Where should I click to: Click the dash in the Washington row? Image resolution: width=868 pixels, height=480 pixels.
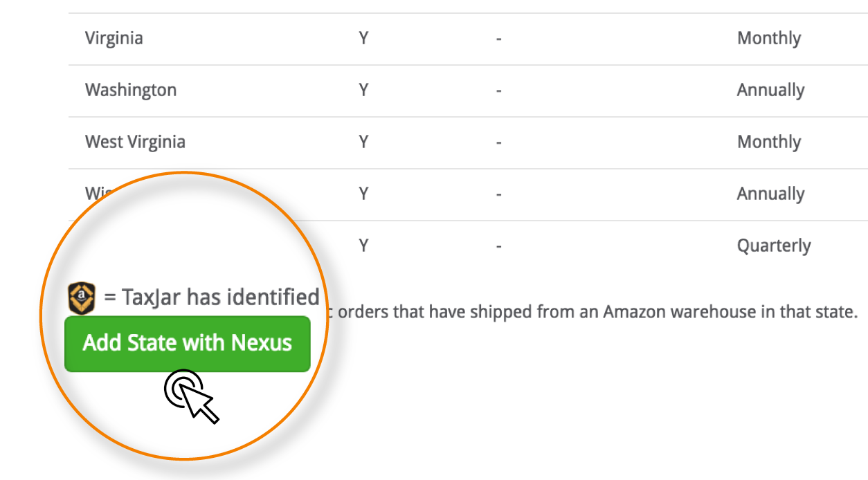(498, 91)
